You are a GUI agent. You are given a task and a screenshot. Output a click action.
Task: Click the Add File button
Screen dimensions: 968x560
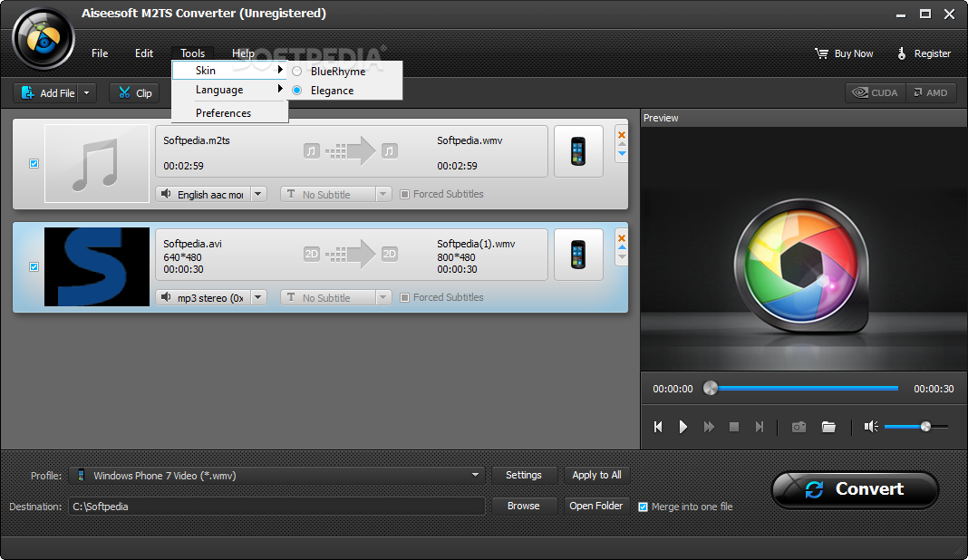pyautogui.click(x=47, y=92)
